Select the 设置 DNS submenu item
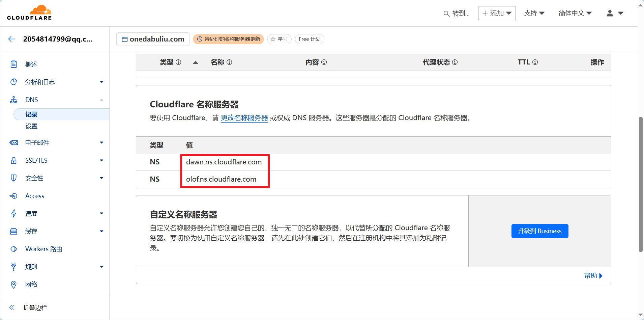Screen dimensions: 644x320 (31, 126)
